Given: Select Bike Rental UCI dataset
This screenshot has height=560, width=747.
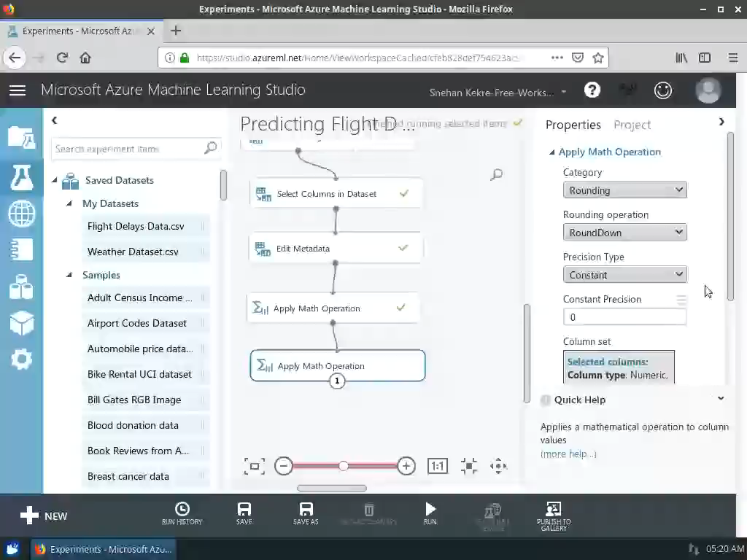Looking at the screenshot, I should tap(145, 374).
